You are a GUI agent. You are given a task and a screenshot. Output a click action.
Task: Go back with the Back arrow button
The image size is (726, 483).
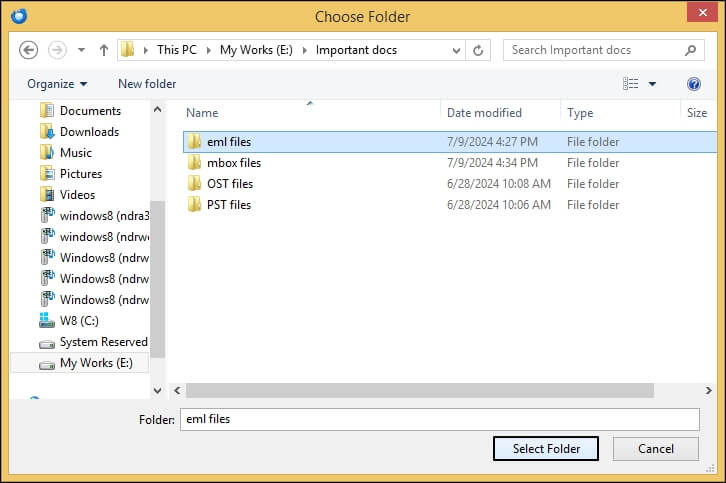(x=28, y=50)
